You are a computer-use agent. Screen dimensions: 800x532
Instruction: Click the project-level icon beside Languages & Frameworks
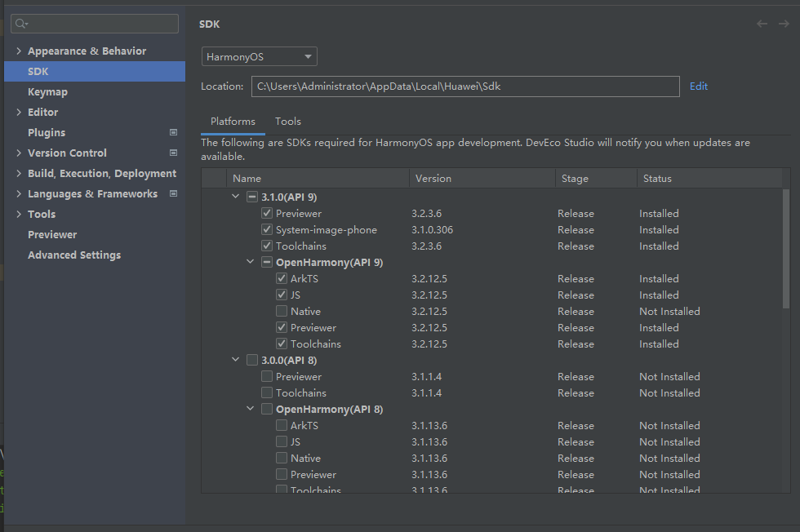pyautogui.click(x=173, y=194)
